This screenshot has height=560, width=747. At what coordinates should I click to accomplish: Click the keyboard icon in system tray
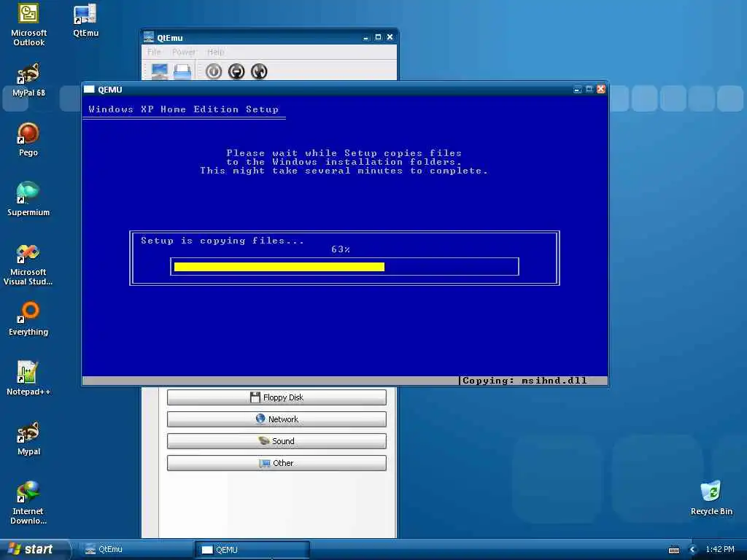(673, 550)
